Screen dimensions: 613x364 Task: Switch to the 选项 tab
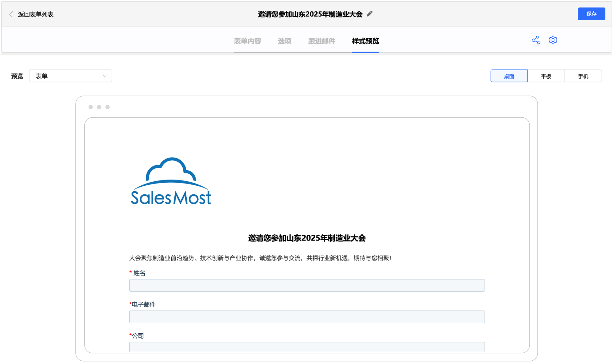(284, 41)
